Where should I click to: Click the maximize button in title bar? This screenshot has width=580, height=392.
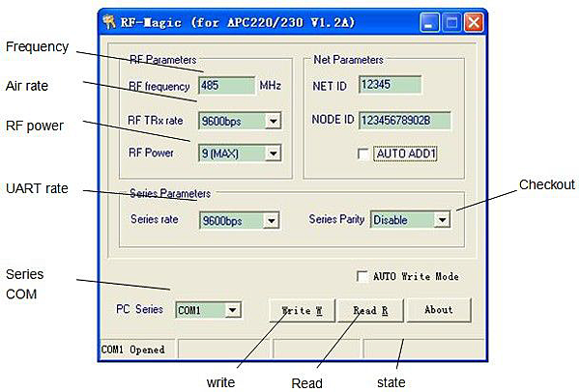tap(451, 23)
